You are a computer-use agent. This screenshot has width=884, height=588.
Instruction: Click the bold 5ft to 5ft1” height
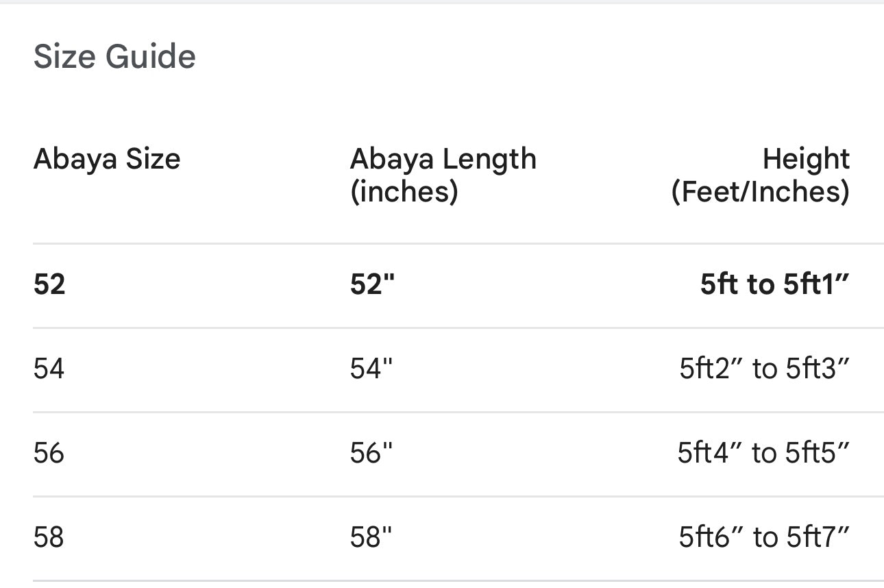(774, 284)
